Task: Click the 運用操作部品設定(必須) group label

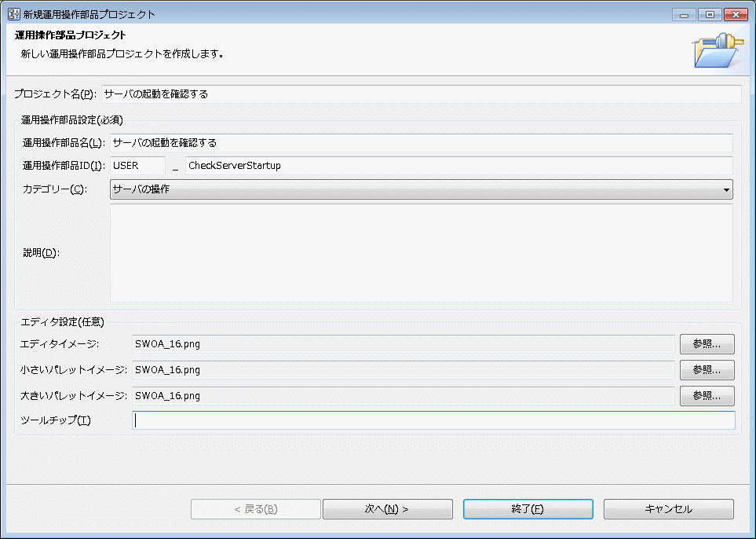Action: [x=71, y=120]
